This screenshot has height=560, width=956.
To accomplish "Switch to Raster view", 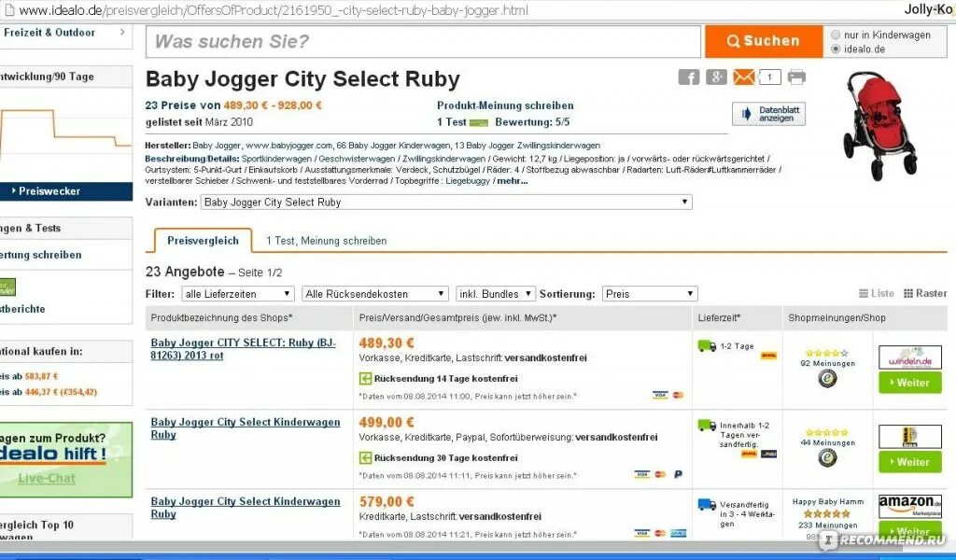I will (925, 293).
